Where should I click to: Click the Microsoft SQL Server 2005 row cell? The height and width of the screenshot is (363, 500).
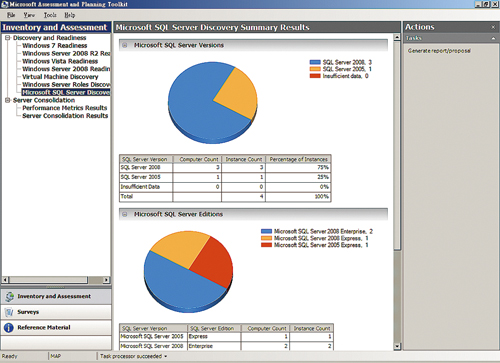[153, 337]
